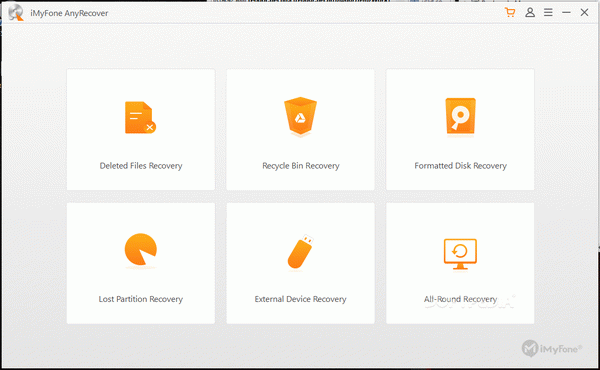600x370 pixels.
Task: Choose the Recycle Bin Recovery text
Action: coord(301,166)
